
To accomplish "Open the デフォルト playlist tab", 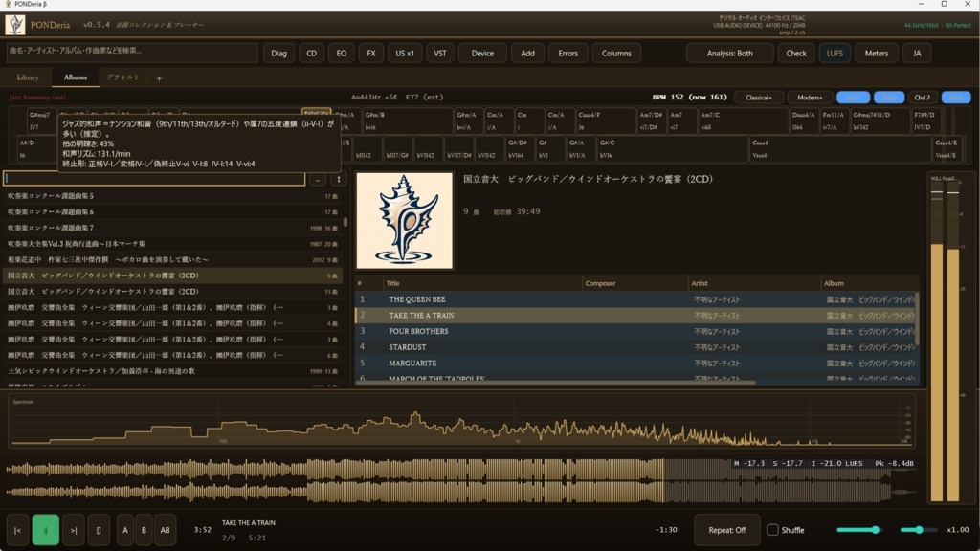I will pyautogui.click(x=123, y=77).
